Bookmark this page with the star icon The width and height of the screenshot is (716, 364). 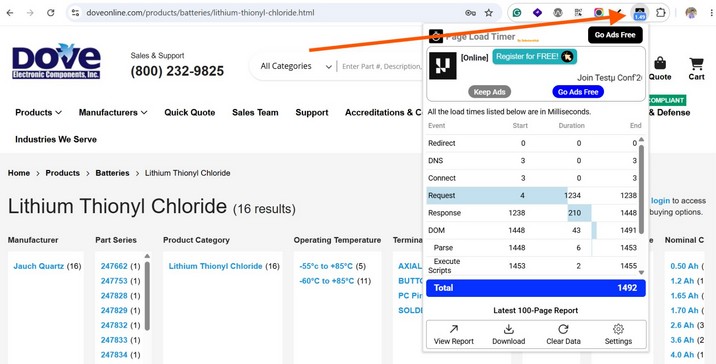pyautogui.click(x=489, y=13)
